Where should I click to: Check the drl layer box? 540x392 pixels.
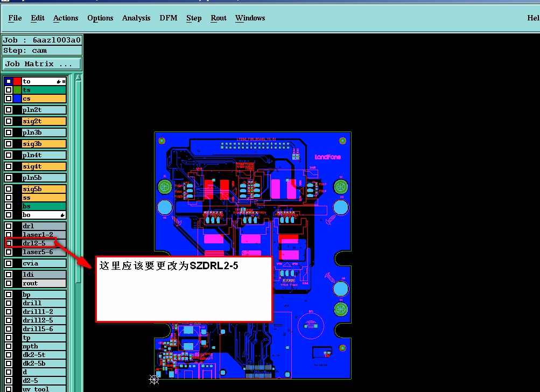tap(9, 226)
